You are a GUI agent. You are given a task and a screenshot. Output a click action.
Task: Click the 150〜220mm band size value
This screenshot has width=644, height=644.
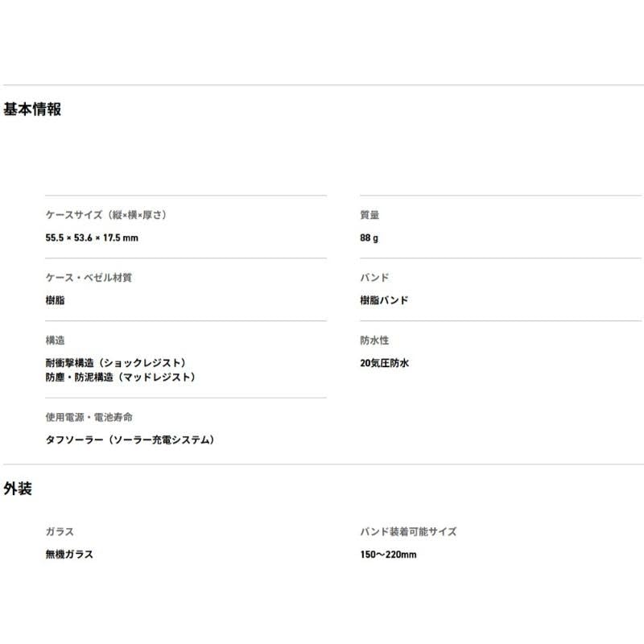[x=388, y=555]
